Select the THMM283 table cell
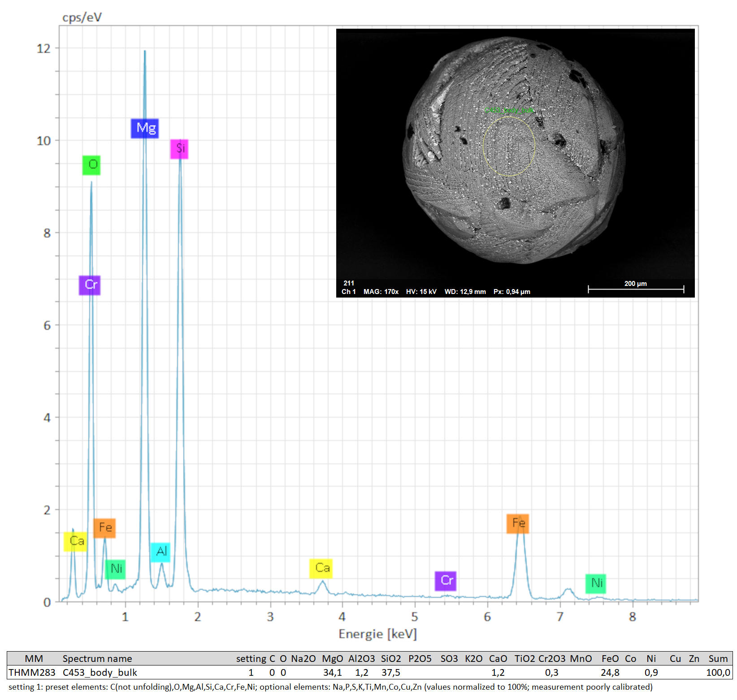The image size is (737, 700). (32, 672)
